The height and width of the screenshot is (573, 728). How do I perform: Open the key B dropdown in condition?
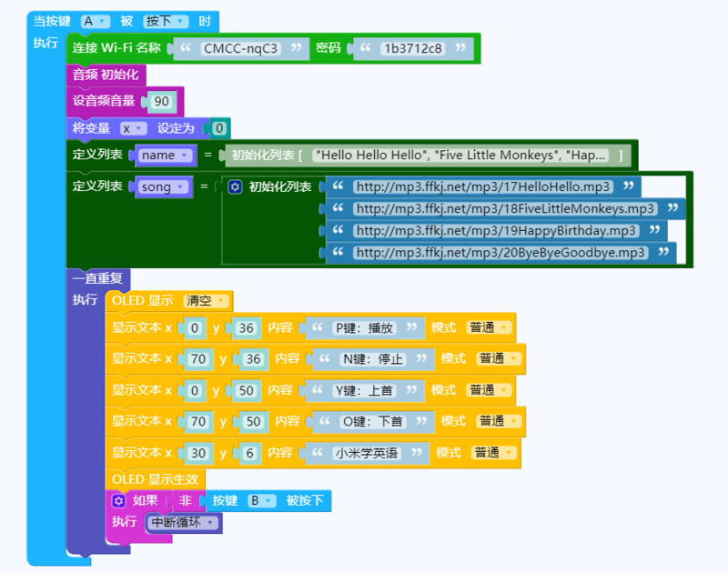260,500
